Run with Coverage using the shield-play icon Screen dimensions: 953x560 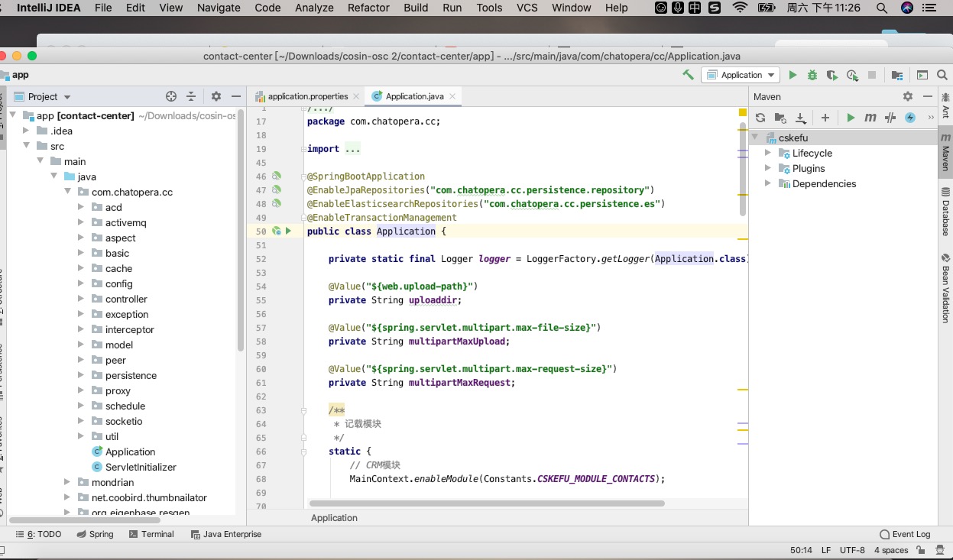click(x=831, y=74)
